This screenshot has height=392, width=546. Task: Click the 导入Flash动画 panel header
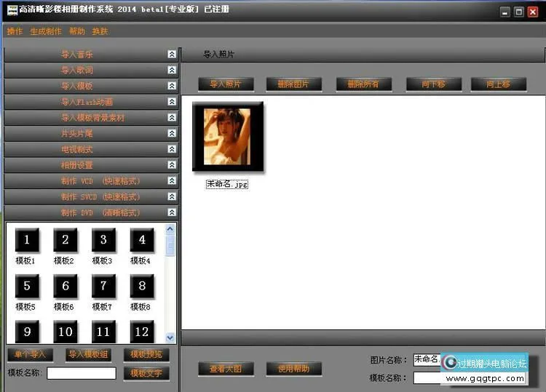pyautogui.click(x=91, y=102)
